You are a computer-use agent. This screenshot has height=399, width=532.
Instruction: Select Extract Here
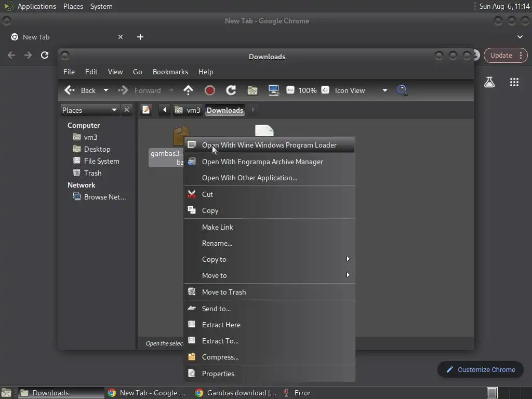pos(270,325)
